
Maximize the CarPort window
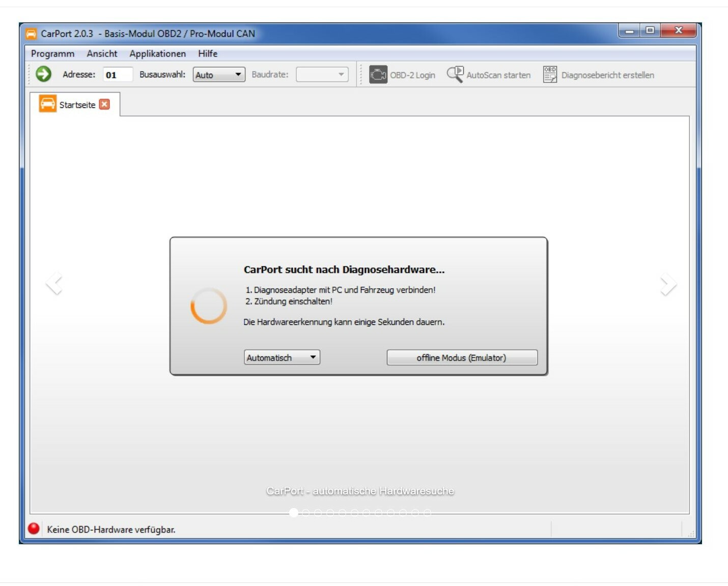coord(650,31)
